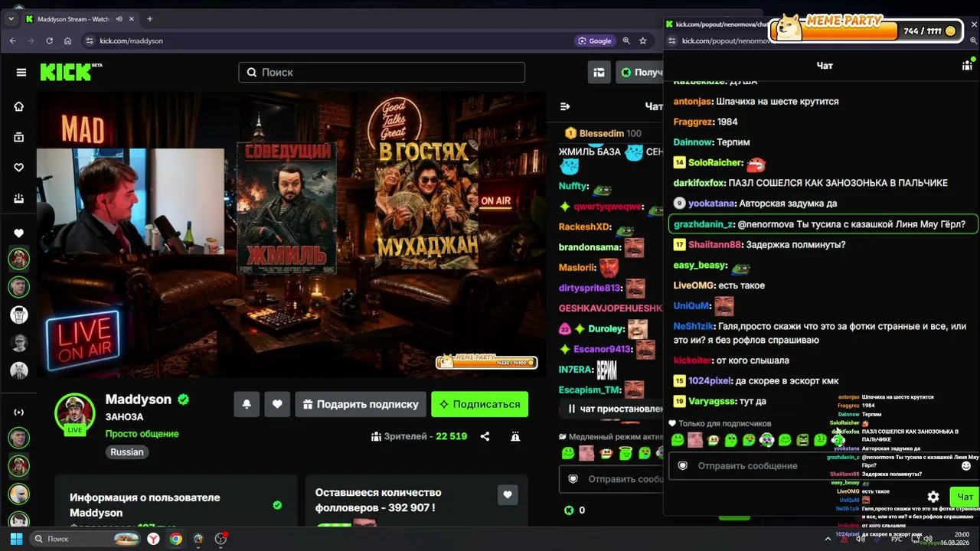Open Home in the Kick left sidebar

(x=19, y=106)
